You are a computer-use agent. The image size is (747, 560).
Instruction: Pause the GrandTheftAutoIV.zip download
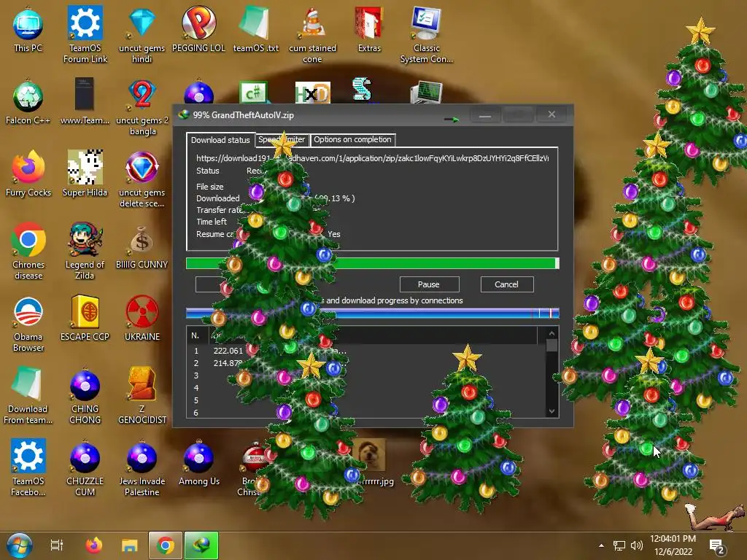pyautogui.click(x=429, y=284)
